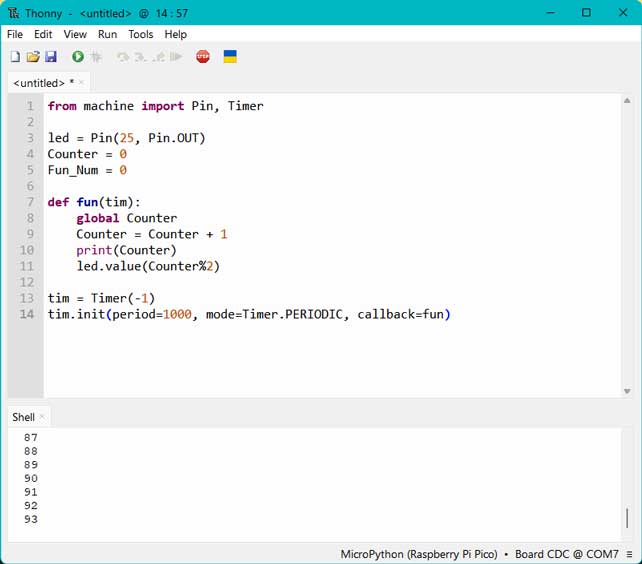Close the Thonny window
The height and width of the screenshot is (564, 642).
[623, 13]
